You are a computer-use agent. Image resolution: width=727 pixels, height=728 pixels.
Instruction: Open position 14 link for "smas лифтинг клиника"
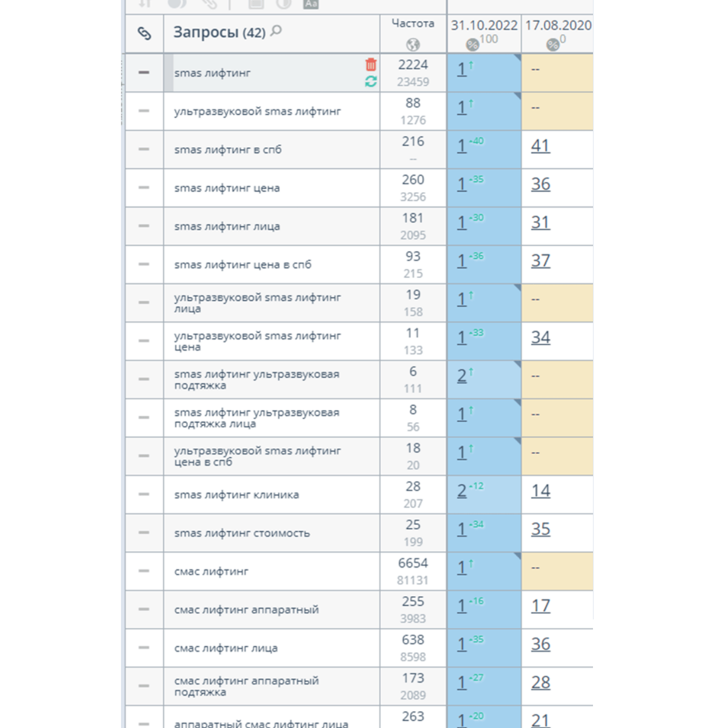click(x=540, y=491)
